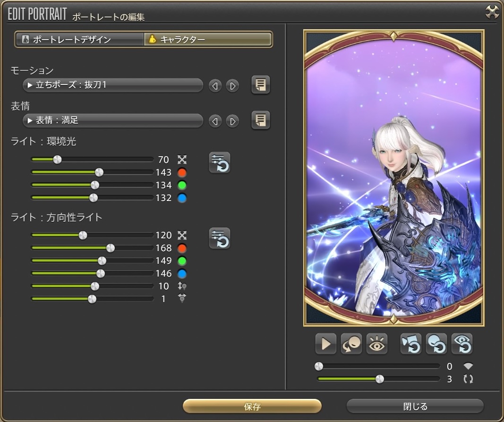Reset the camera position below the portrait
Screen dimensions: 504x422
pos(410,344)
